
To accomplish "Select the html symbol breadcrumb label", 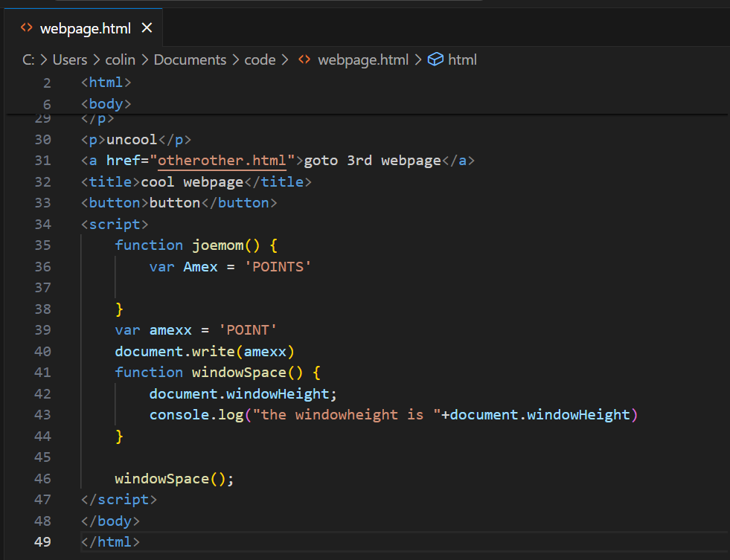I will pos(462,59).
